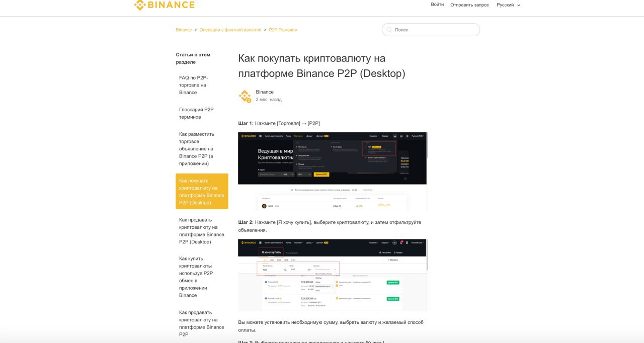The height and width of the screenshot is (343, 644).
Task: Click the '2 мес. назад' timestamp
Action: [269, 100]
